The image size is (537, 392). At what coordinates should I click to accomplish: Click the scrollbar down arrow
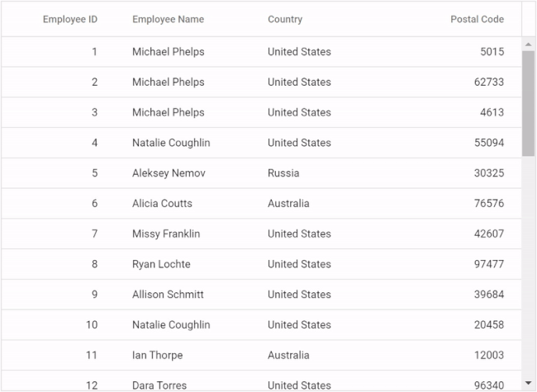[x=529, y=383]
